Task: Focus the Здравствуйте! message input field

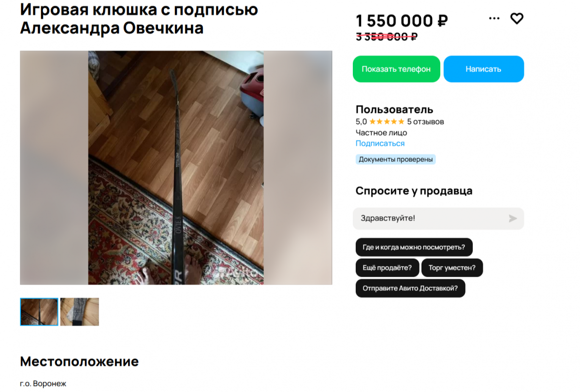Action: click(x=430, y=218)
